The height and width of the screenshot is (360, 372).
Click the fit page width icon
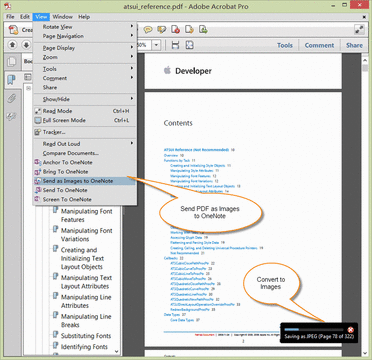tap(175, 45)
